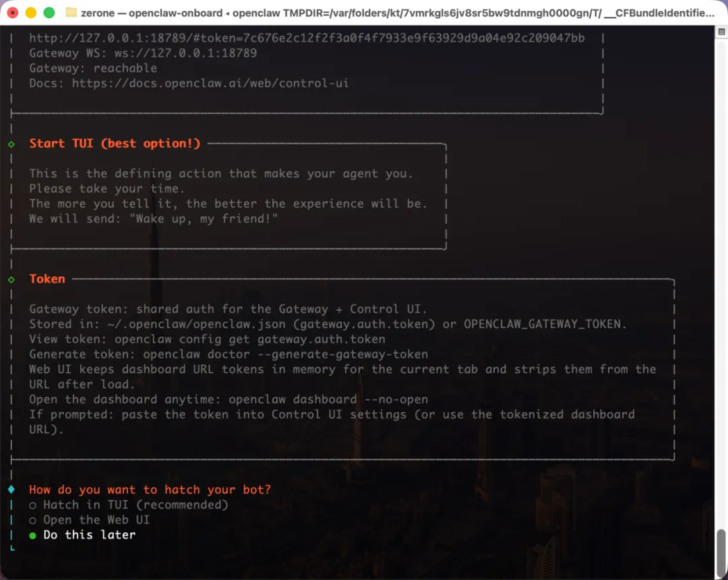Screen dimensions: 728x580
Task: Click 'The more you tell it' line
Action: (x=228, y=203)
